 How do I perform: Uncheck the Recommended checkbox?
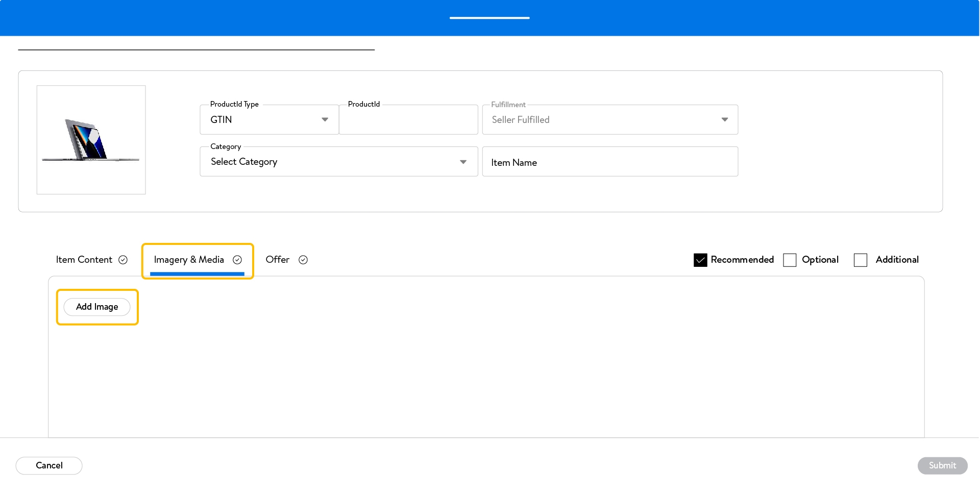(x=700, y=260)
